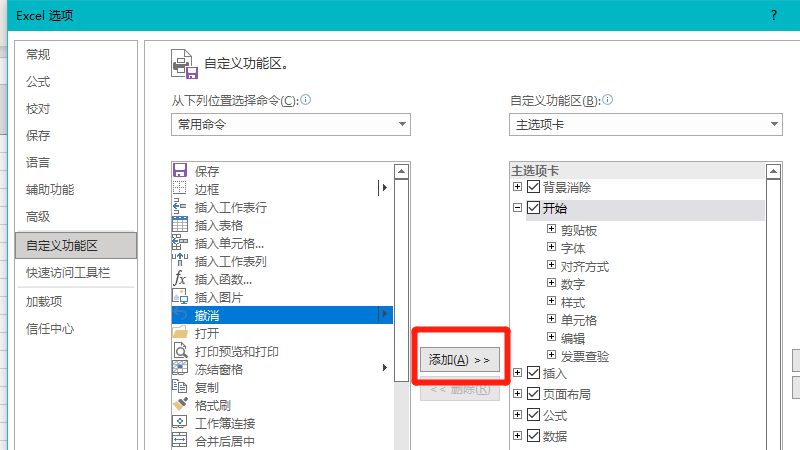Open the 从下列位置选择命令 dropdown

[290, 124]
